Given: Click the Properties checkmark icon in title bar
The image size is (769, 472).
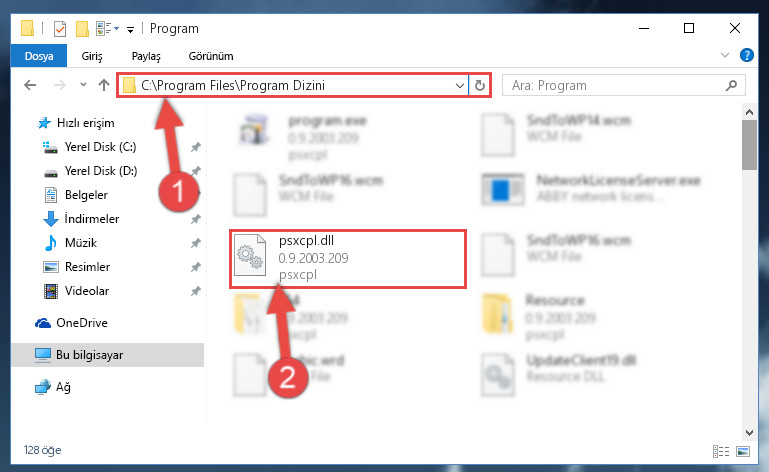Looking at the screenshot, I should pos(60,29).
